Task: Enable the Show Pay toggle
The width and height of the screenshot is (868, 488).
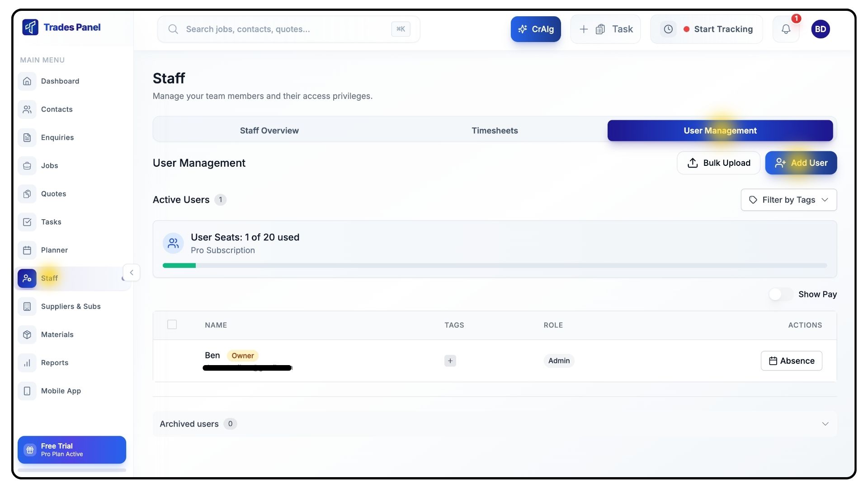Action: pyautogui.click(x=781, y=295)
